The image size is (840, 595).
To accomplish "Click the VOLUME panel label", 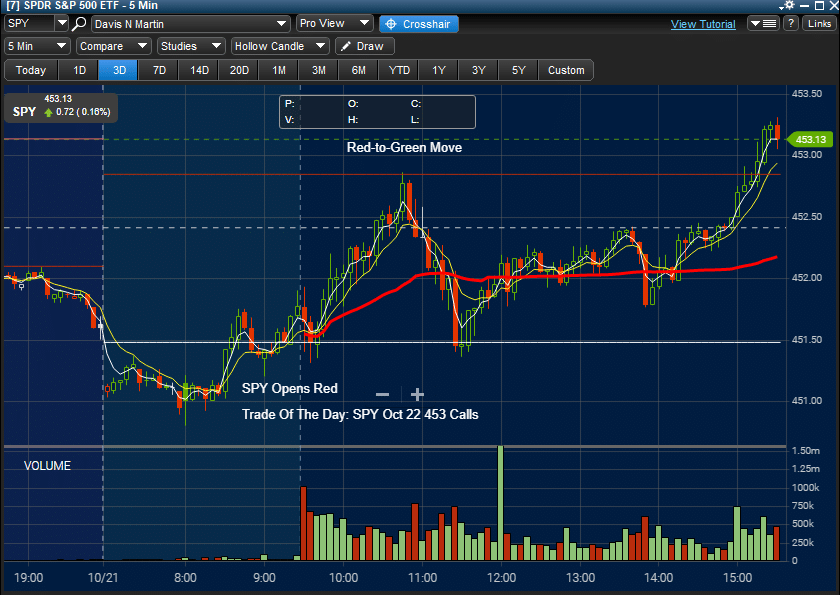I will (x=47, y=466).
